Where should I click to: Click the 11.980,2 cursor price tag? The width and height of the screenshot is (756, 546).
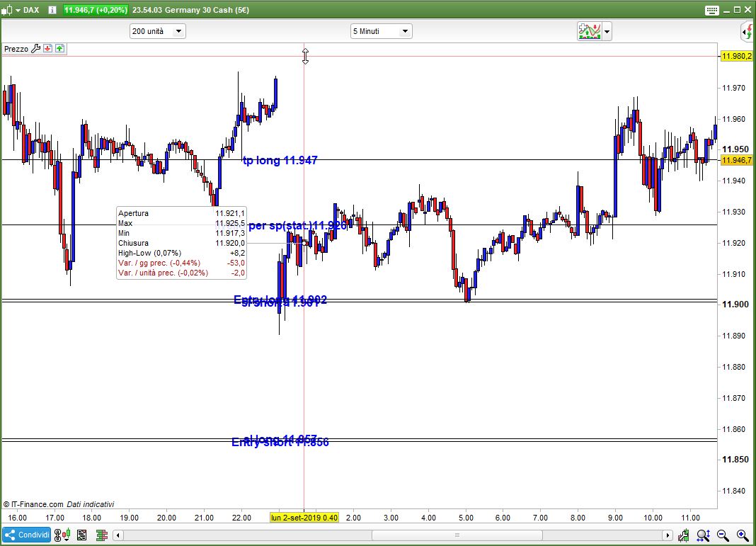[736, 57]
